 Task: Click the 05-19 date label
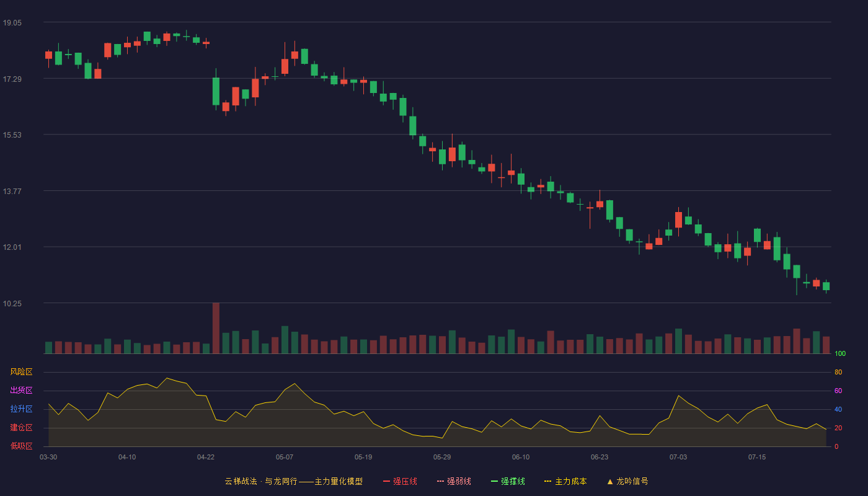click(363, 457)
